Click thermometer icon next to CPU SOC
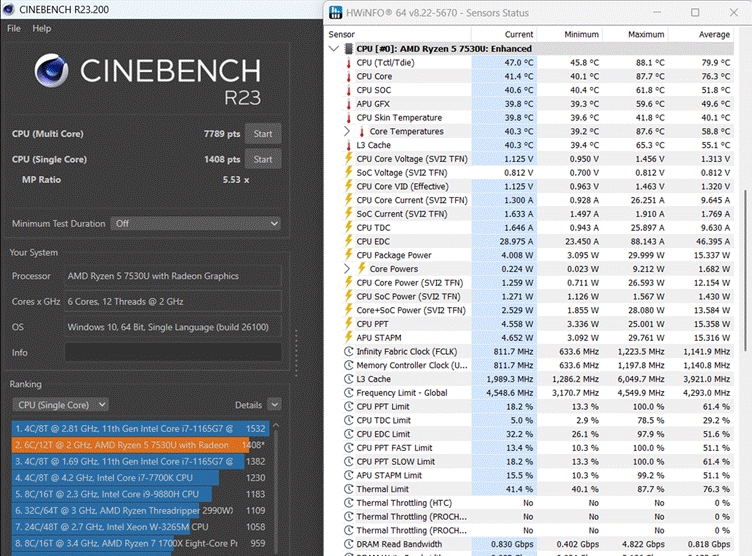This screenshot has width=752, height=556. coord(349,90)
